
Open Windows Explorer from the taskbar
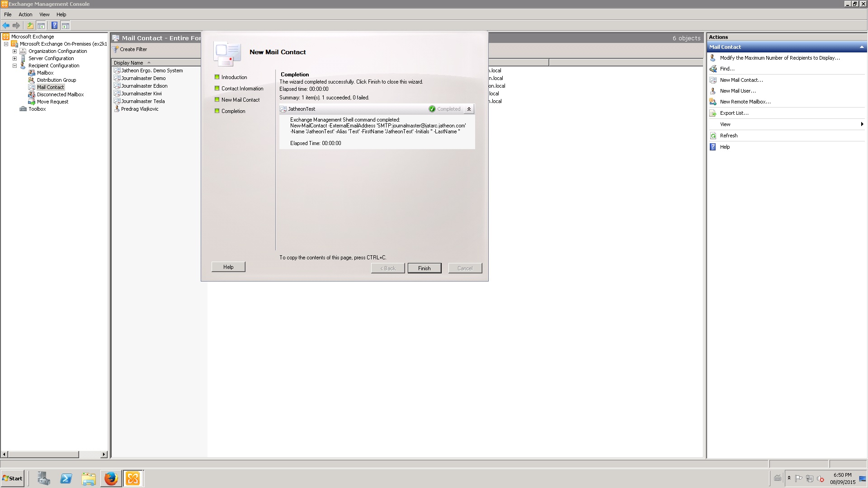tap(89, 478)
